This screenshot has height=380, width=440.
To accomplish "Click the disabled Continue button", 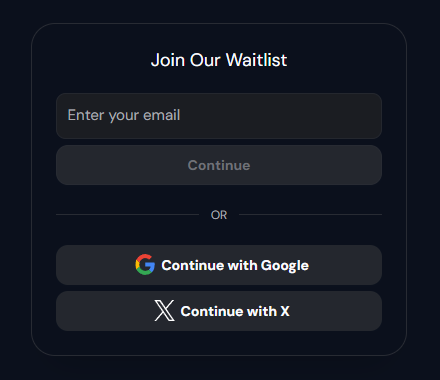I will click(x=219, y=165).
